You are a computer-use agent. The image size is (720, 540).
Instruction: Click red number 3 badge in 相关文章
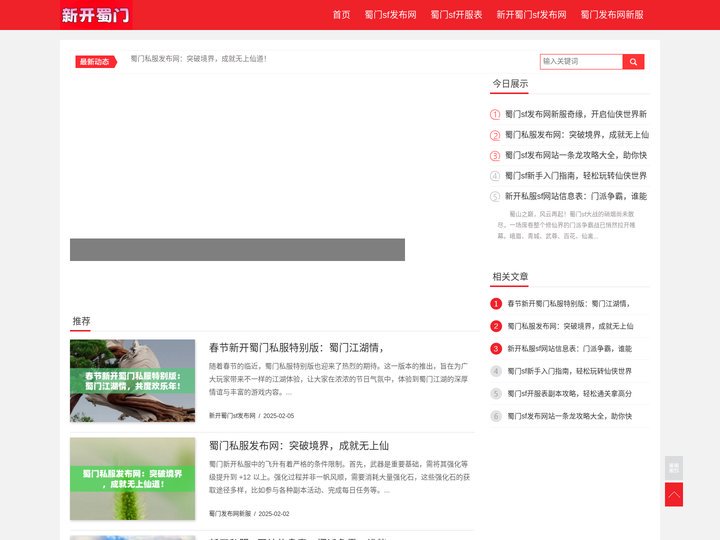pyautogui.click(x=496, y=349)
